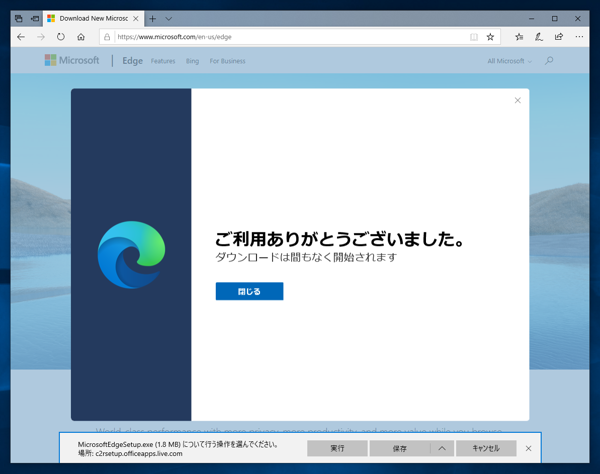
Task: View site security lock info
Action: (107, 37)
